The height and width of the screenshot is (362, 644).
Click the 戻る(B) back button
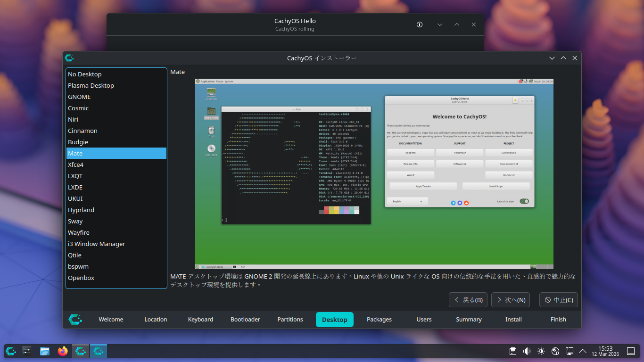point(468,300)
